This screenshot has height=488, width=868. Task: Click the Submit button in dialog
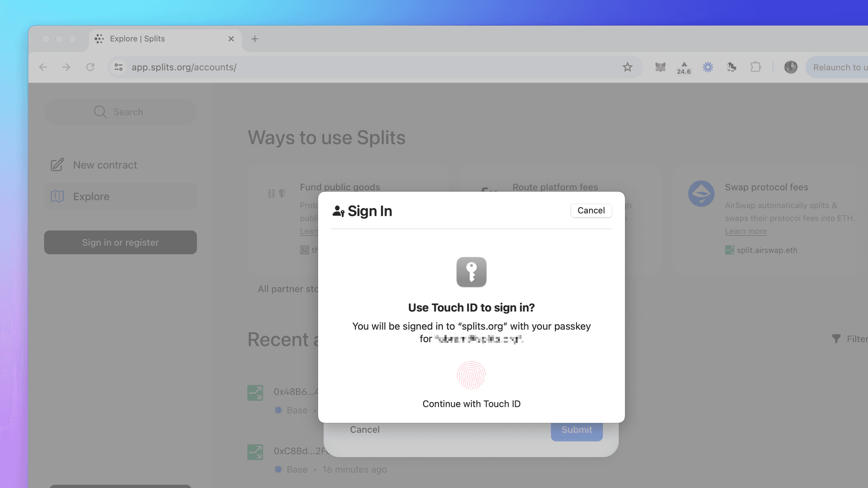(x=576, y=429)
